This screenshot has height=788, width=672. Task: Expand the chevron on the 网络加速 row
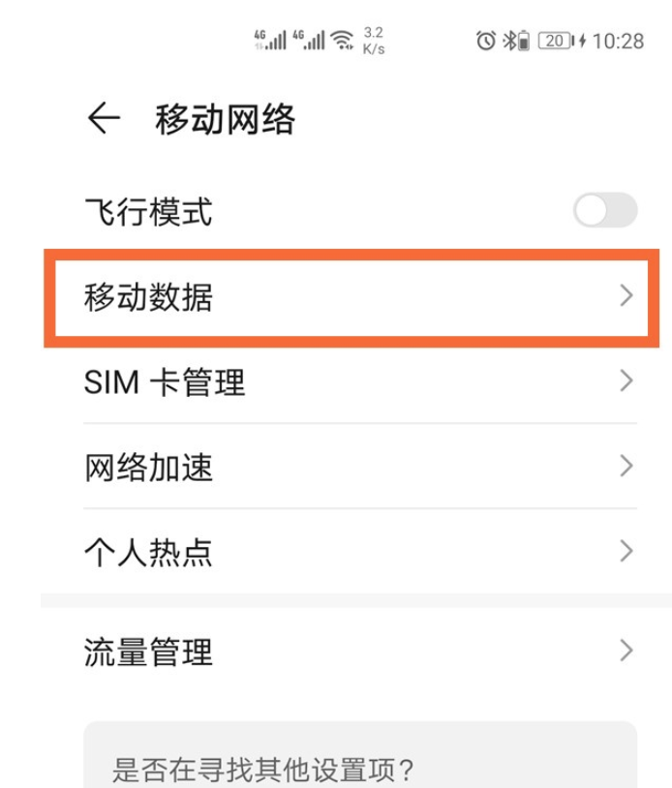(626, 467)
